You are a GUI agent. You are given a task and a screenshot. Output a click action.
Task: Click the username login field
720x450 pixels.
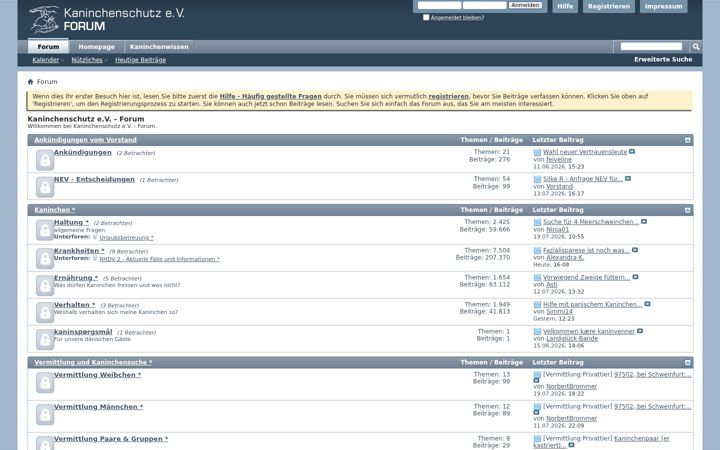tap(439, 5)
